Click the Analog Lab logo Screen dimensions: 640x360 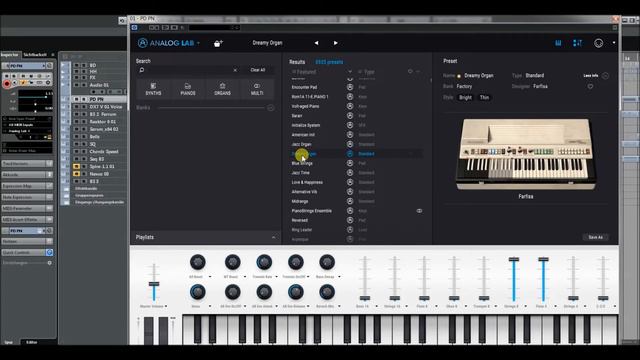pyautogui.click(x=166, y=43)
